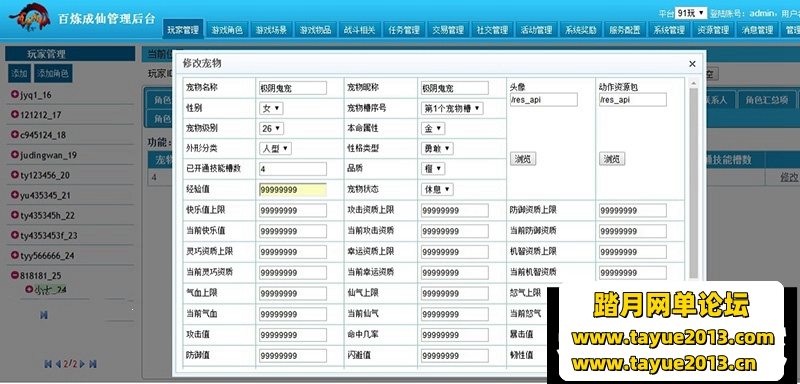Viewport: 800px width, 384px height.
Task: Open the 本命属性 dropdown showing 金
Action: 433,129
